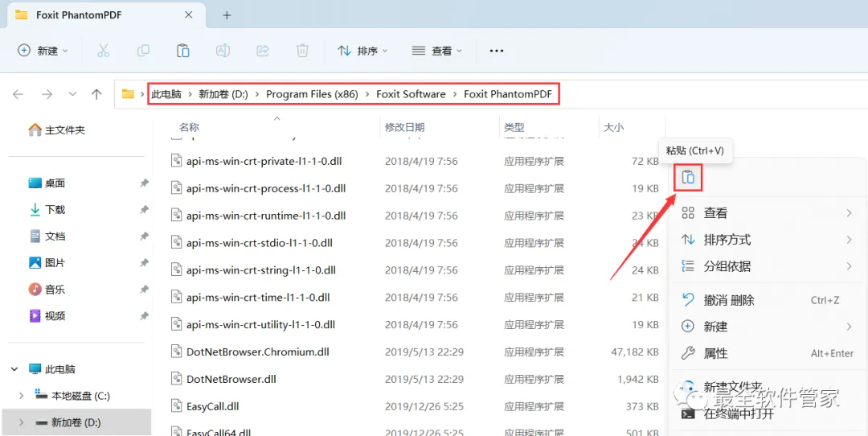Expand 新加卷 (D:) tree node
The height and width of the screenshot is (436, 868).
[x=22, y=422]
